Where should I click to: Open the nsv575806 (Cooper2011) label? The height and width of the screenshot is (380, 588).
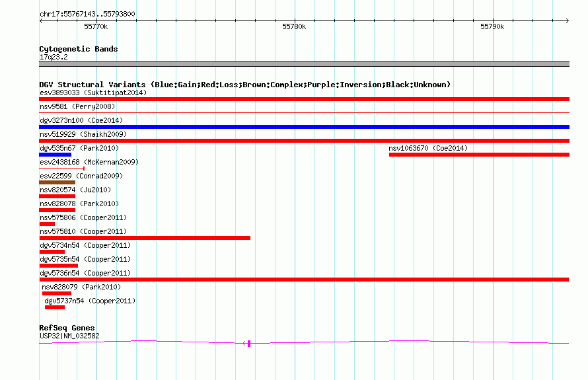point(83,217)
